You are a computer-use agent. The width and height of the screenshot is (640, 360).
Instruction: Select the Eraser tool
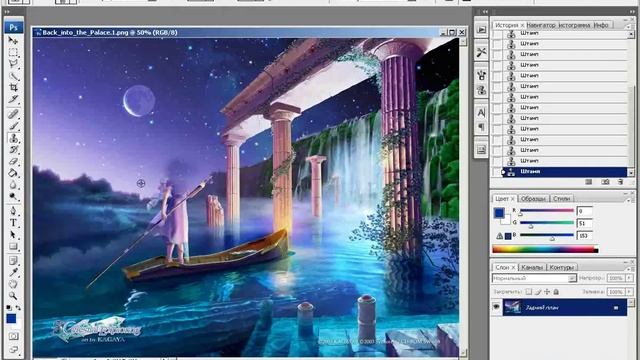[x=13, y=162]
